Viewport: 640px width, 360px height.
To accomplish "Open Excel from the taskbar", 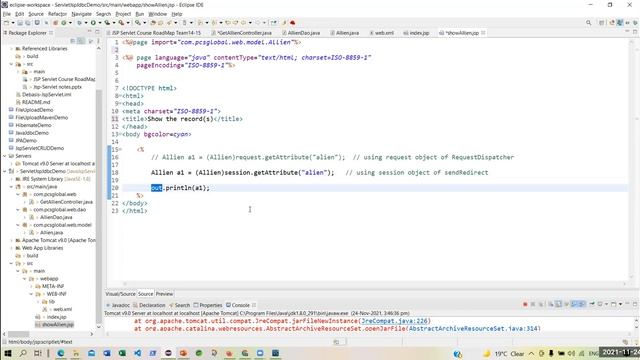I will (x=122, y=353).
